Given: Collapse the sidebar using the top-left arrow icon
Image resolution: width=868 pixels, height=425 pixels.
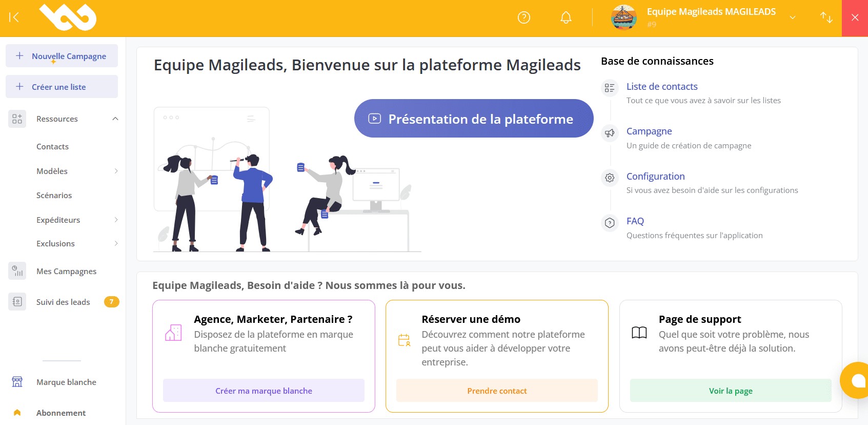Looking at the screenshot, I should 14,17.
